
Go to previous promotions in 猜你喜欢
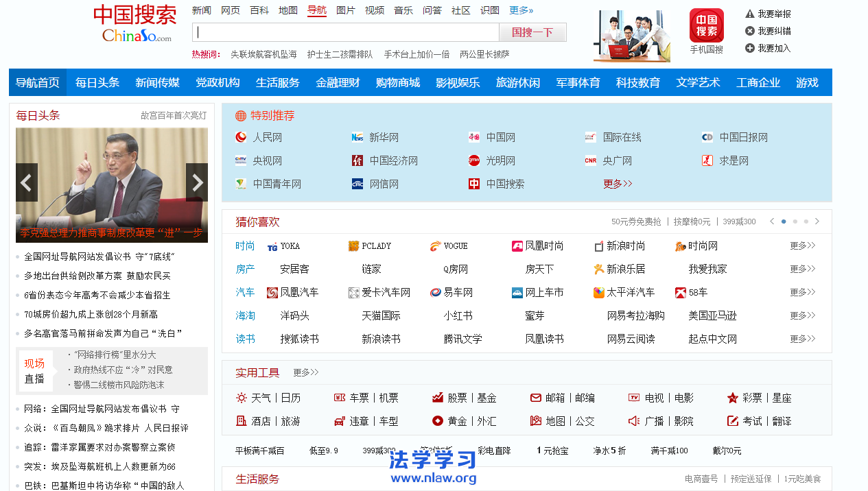pos(772,221)
